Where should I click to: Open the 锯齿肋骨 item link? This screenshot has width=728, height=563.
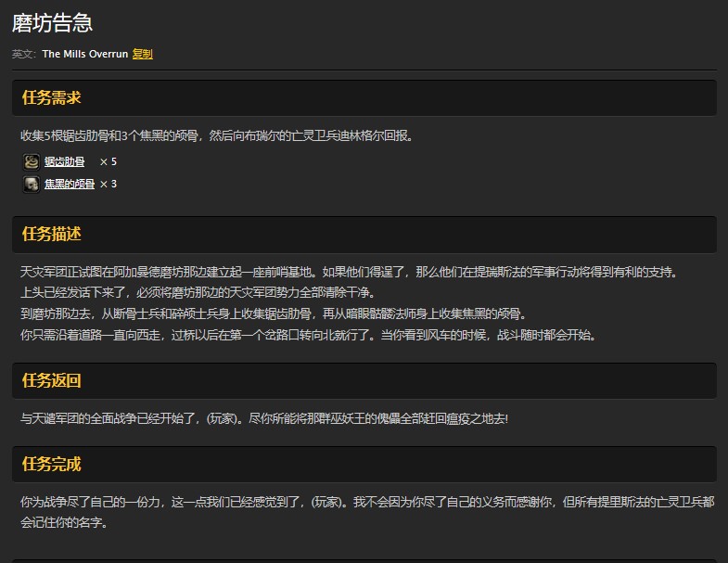(x=65, y=161)
